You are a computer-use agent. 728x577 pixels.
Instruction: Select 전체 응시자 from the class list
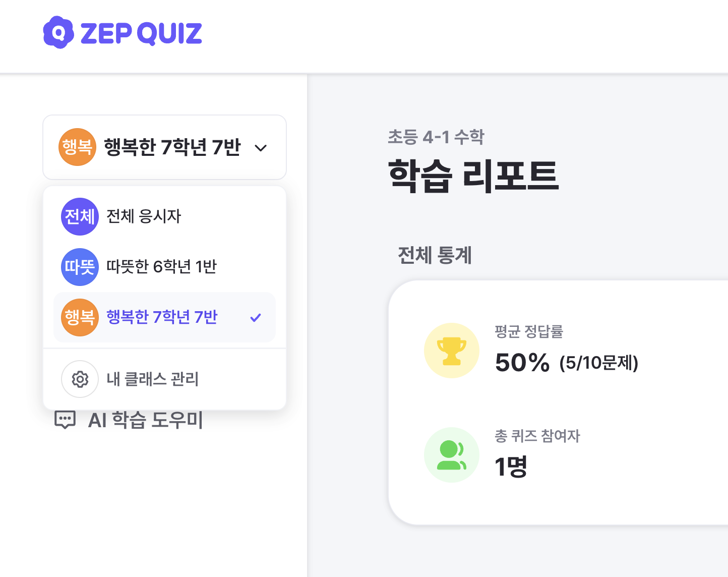pyautogui.click(x=164, y=216)
